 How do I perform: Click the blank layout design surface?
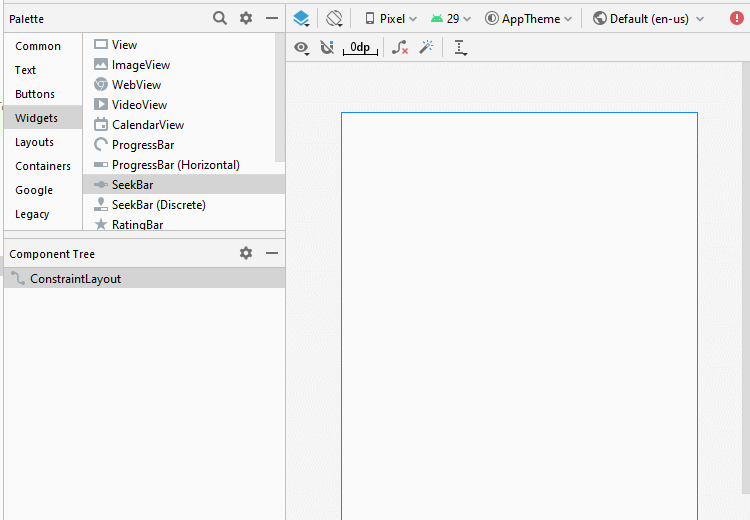pyautogui.click(x=519, y=316)
